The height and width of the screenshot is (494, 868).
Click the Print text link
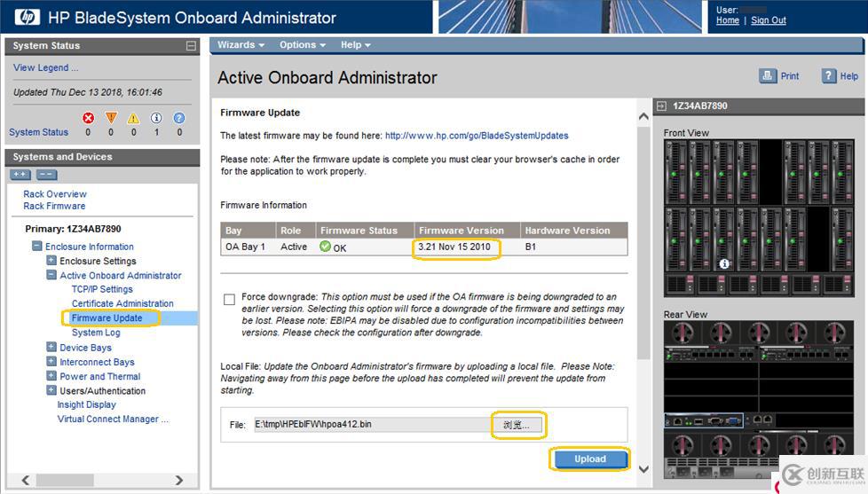coord(789,76)
